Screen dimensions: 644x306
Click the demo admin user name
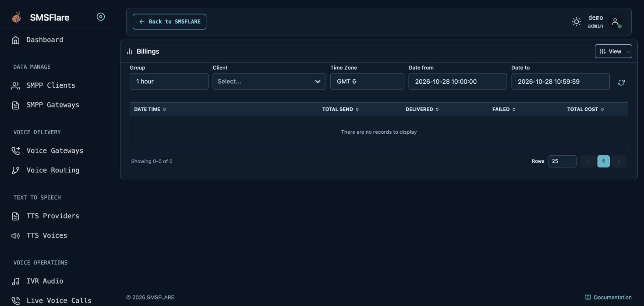pyautogui.click(x=595, y=21)
